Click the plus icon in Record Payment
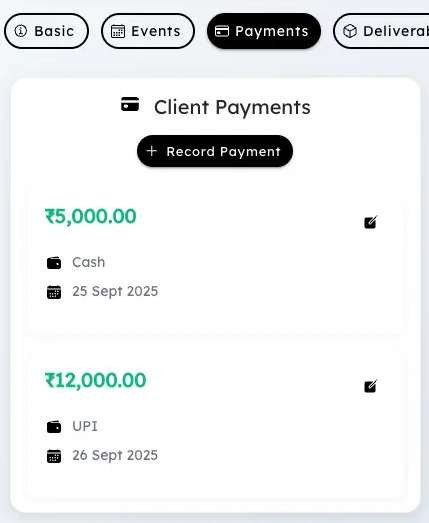429x523 pixels. pos(151,151)
